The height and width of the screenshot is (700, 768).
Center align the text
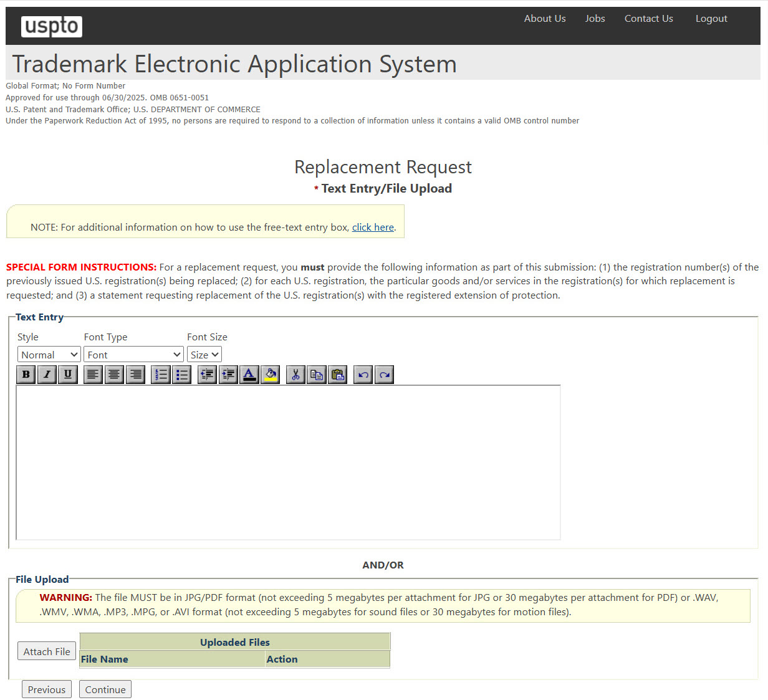pos(114,375)
